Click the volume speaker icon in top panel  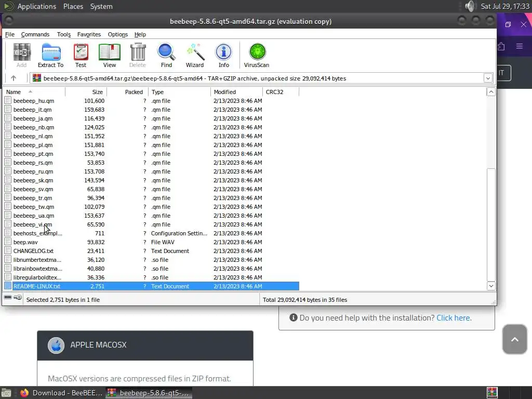coord(470,6)
